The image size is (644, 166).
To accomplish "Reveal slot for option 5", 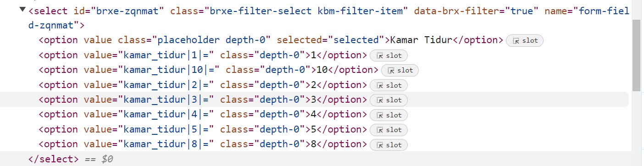I will (389, 130).
